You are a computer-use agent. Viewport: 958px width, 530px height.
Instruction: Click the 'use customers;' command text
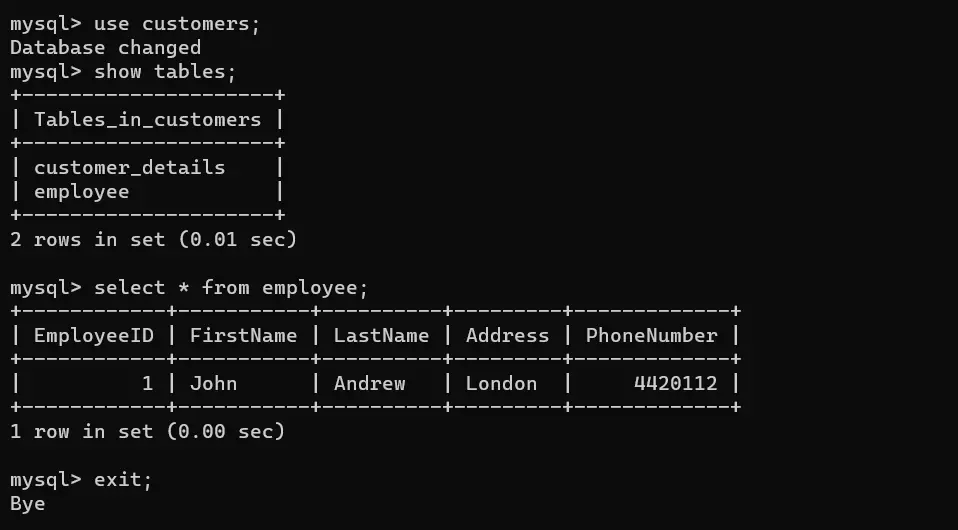[177, 24]
